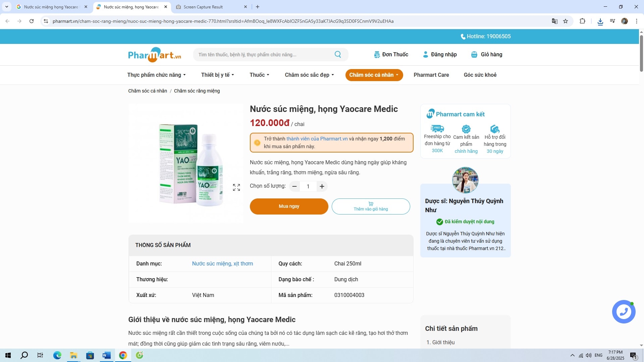Click the site information icon in address bar
Viewport: 644px width, 362px height.
pos(46,21)
